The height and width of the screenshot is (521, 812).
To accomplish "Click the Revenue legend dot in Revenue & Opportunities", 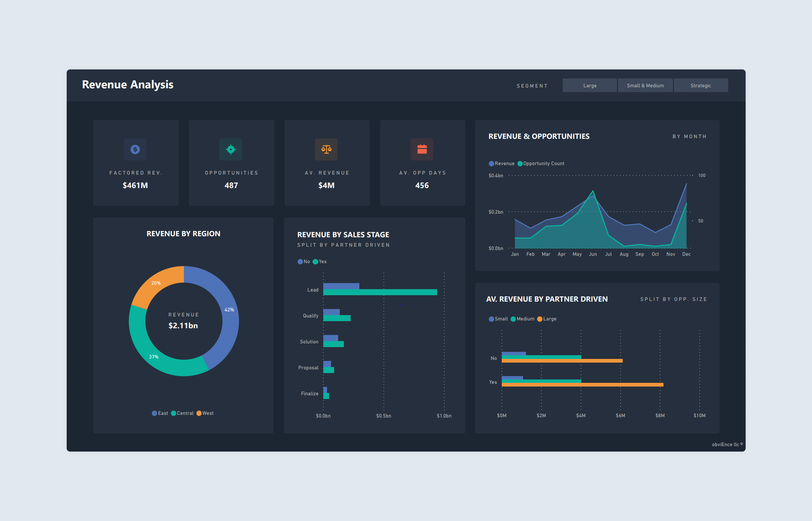I will pyautogui.click(x=491, y=163).
